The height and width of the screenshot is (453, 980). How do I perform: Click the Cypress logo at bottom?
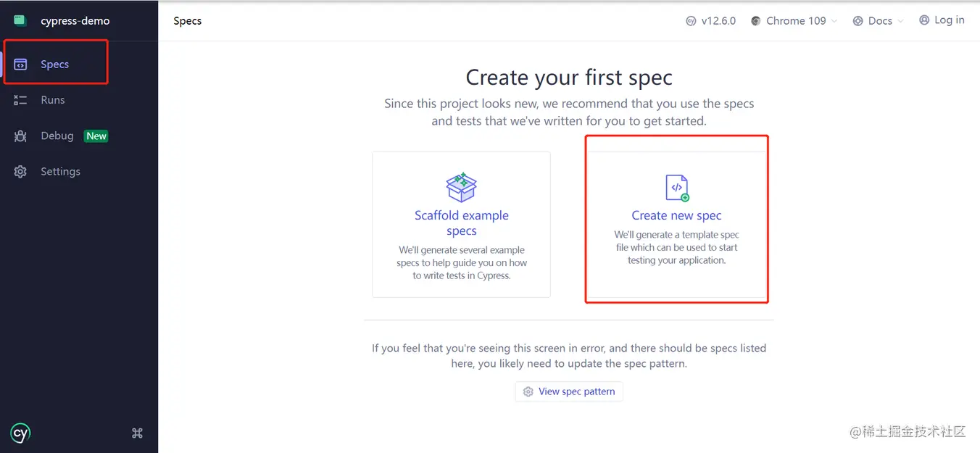[20, 433]
